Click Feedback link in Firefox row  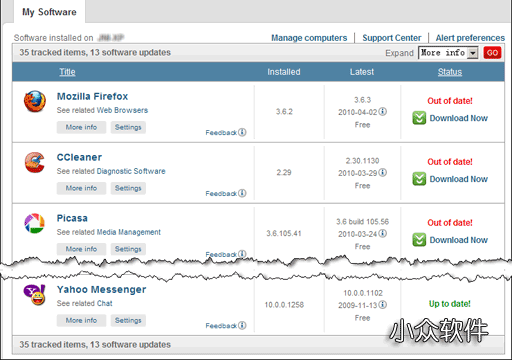pyautogui.click(x=221, y=133)
